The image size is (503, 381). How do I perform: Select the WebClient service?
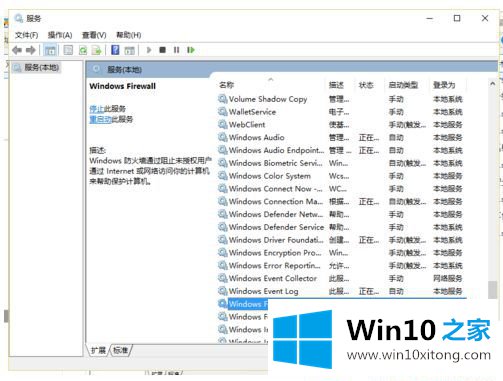[342, 125]
